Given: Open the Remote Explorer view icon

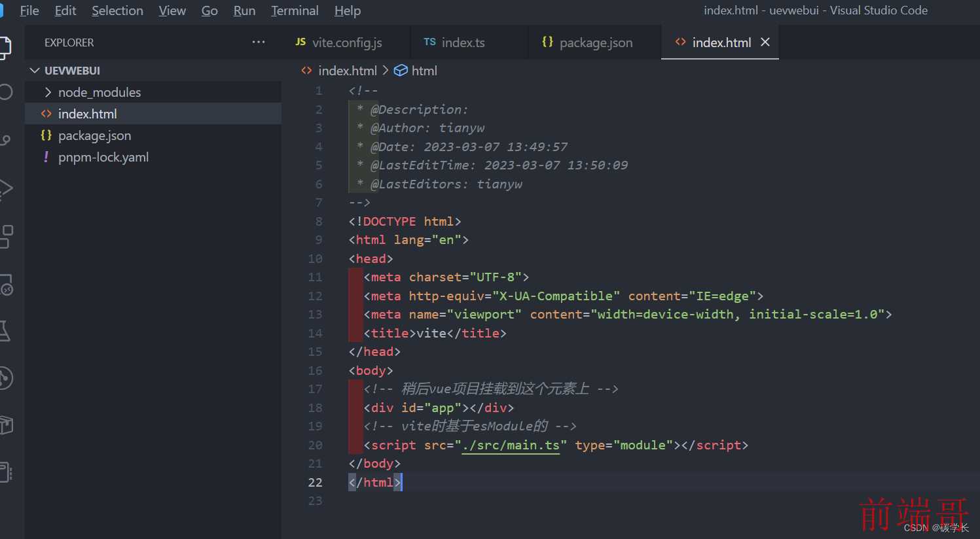Looking at the screenshot, I should [x=6, y=285].
